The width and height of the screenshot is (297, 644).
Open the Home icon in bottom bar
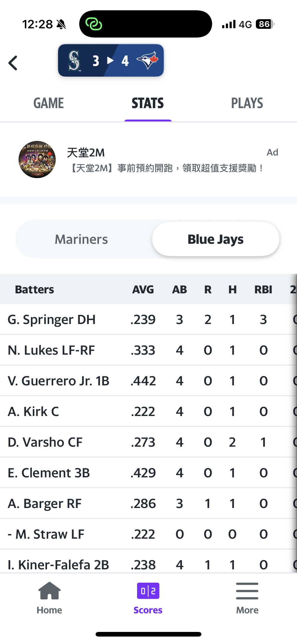click(x=49, y=591)
